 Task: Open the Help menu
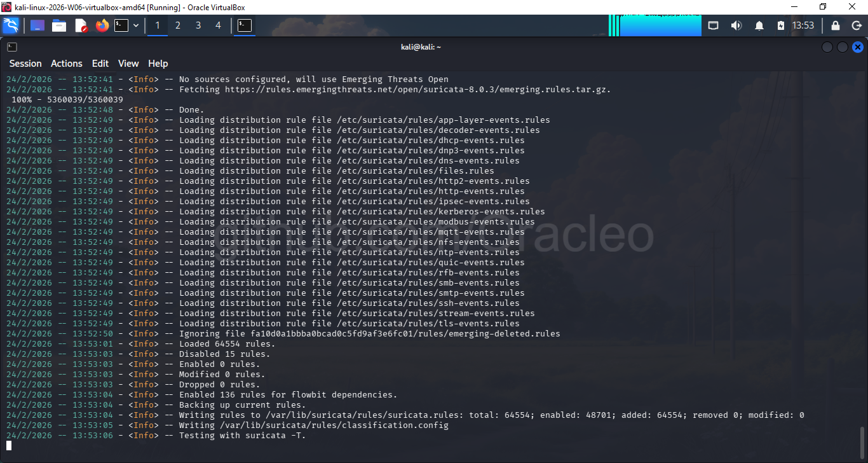[158, 64]
